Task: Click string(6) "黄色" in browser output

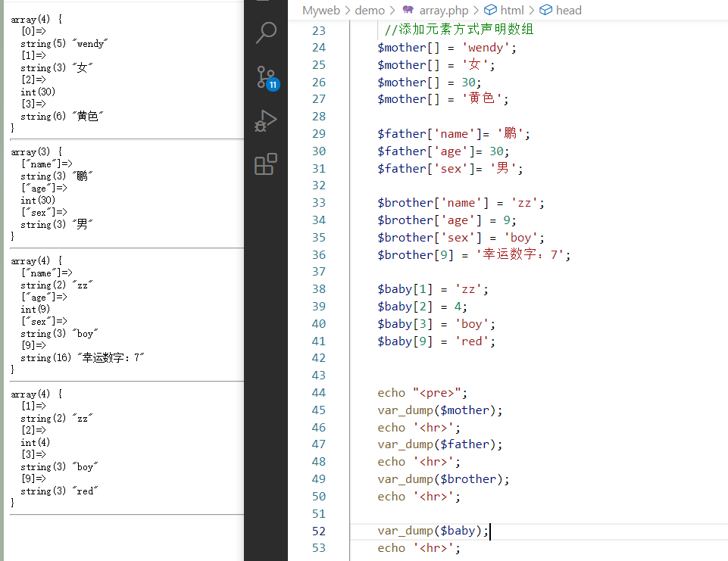Action: 62,116
